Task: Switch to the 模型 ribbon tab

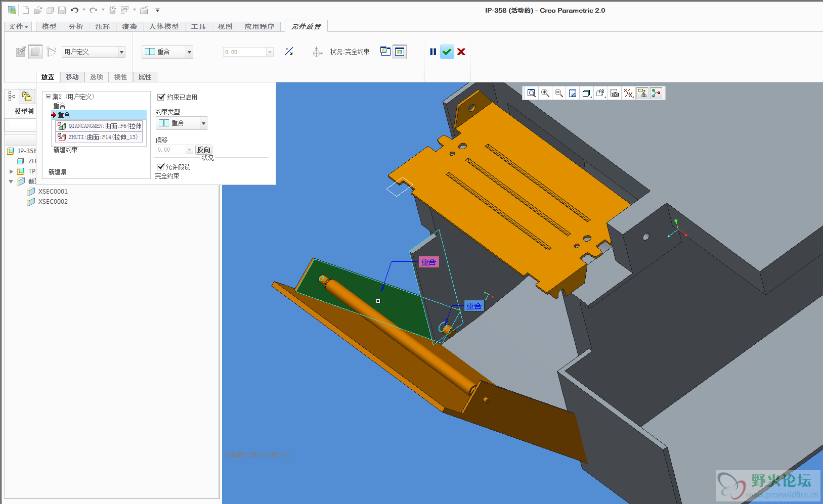Action: (x=49, y=26)
